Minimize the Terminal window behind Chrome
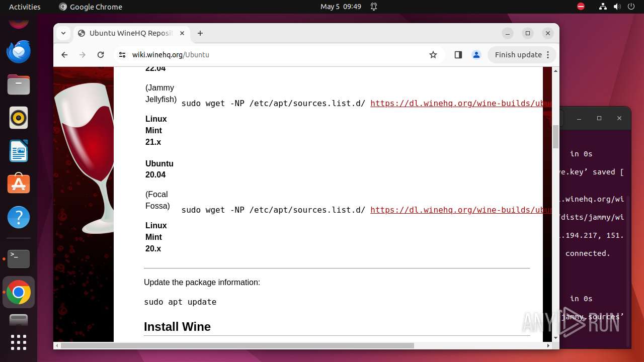The height and width of the screenshot is (362, 644). coord(579,118)
